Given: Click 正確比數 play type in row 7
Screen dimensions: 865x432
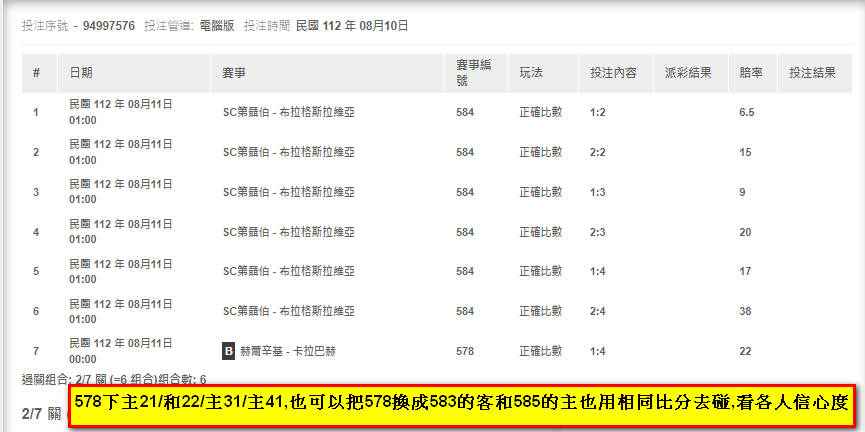Looking at the screenshot, I should (541, 351).
